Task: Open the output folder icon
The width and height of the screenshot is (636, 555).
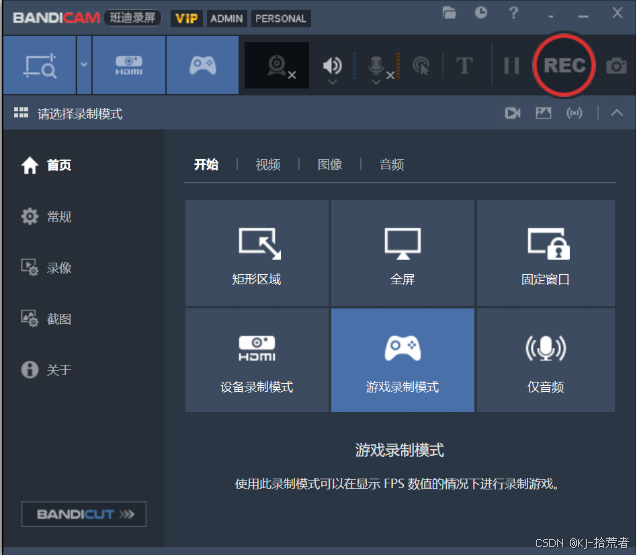Action: [x=449, y=13]
